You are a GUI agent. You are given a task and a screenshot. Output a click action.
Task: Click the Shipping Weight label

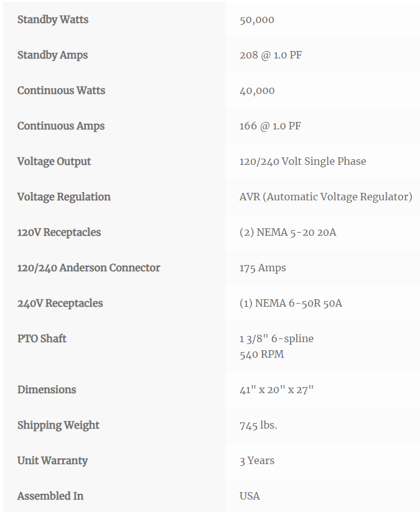[58, 426]
